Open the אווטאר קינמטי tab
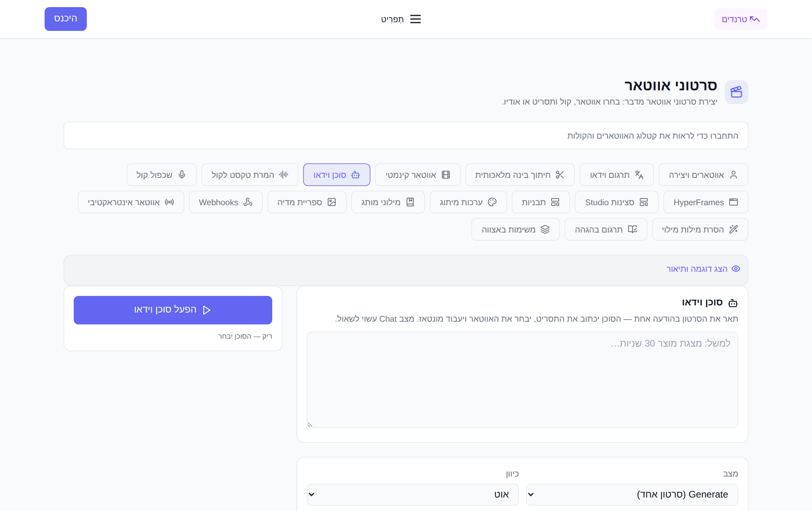812x511 pixels. 418,175
